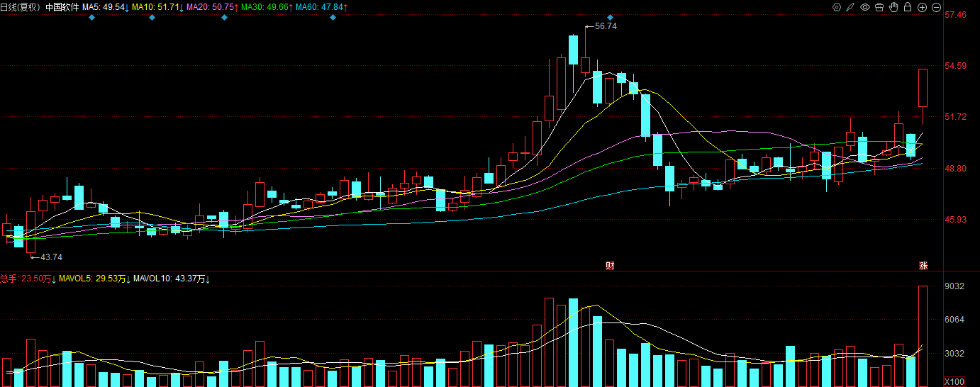The height and width of the screenshot is (387, 980).
Task: Click the 日线(复权) period label
Action: coord(20,7)
